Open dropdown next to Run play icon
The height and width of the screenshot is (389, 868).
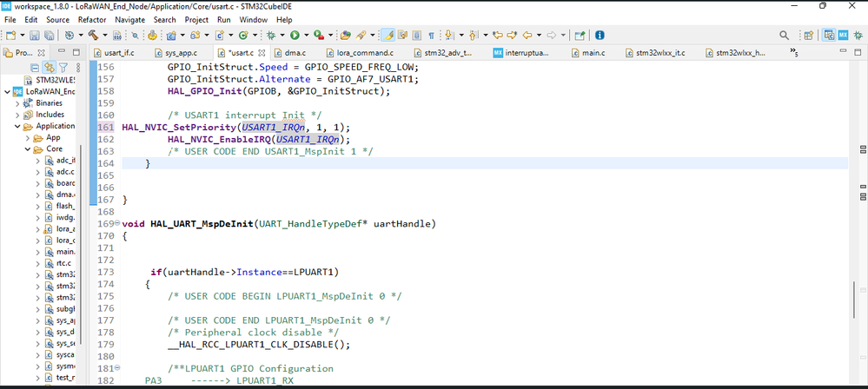pyautogui.click(x=306, y=36)
